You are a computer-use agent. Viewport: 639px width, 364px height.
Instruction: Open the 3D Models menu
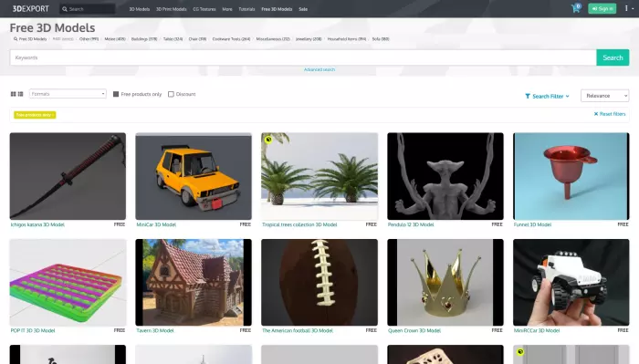coord(140,9)
